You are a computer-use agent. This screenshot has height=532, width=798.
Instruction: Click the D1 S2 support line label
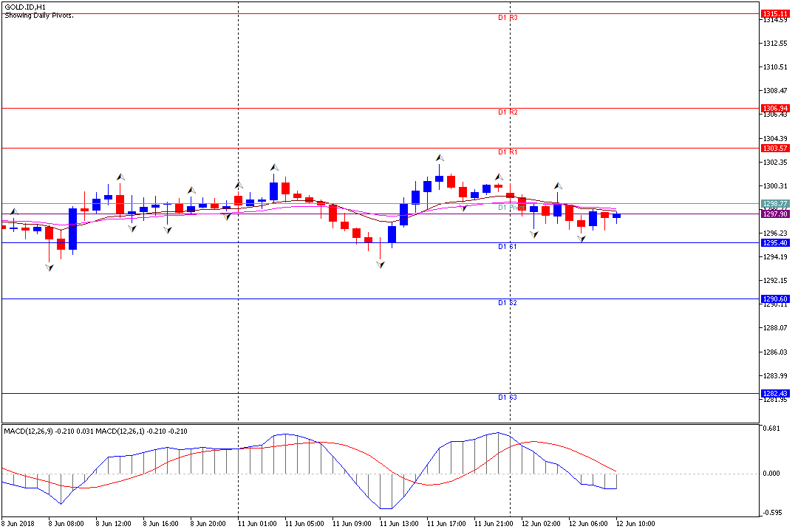point(507,303)
